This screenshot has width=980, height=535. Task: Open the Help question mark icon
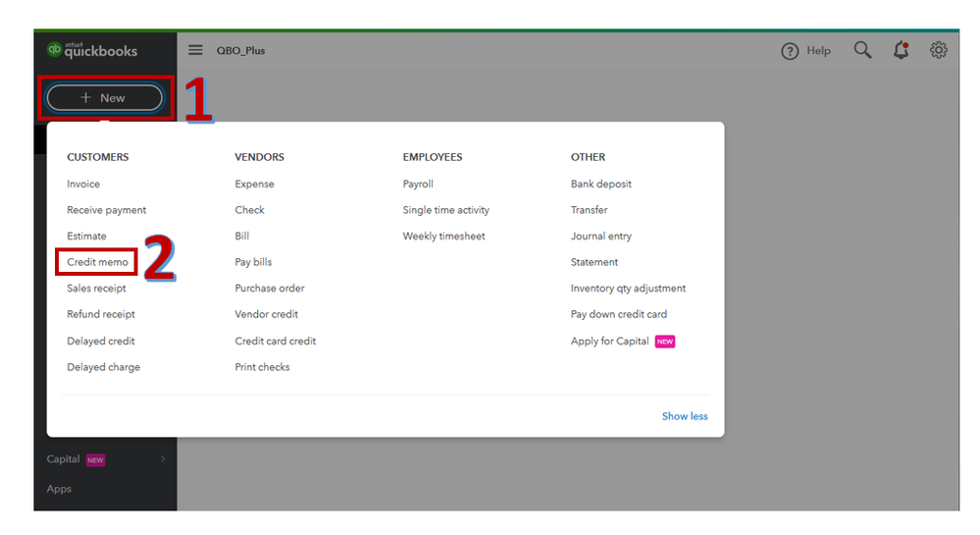pos(790,51)
